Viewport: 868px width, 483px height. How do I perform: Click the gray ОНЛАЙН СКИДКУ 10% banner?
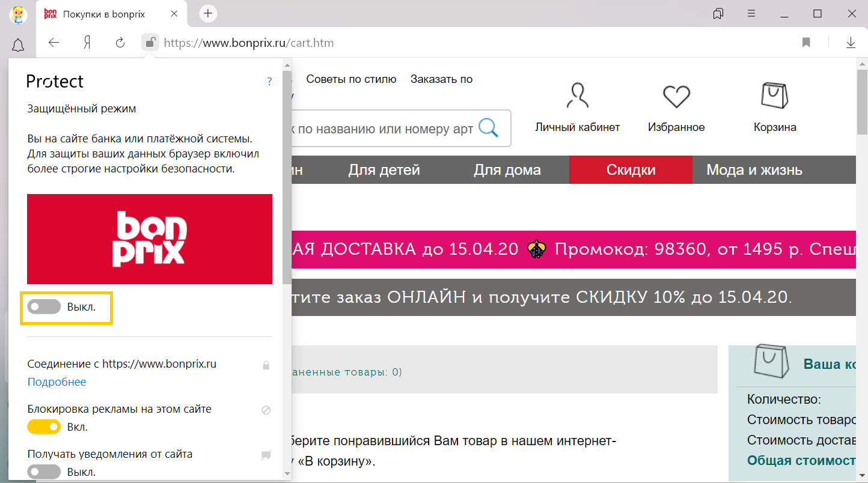point(573,297)
